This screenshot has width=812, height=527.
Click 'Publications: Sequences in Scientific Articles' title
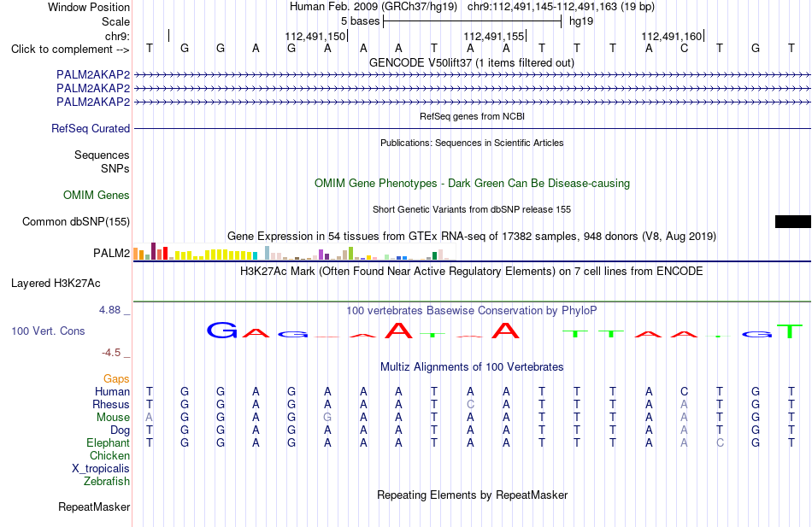472,143
